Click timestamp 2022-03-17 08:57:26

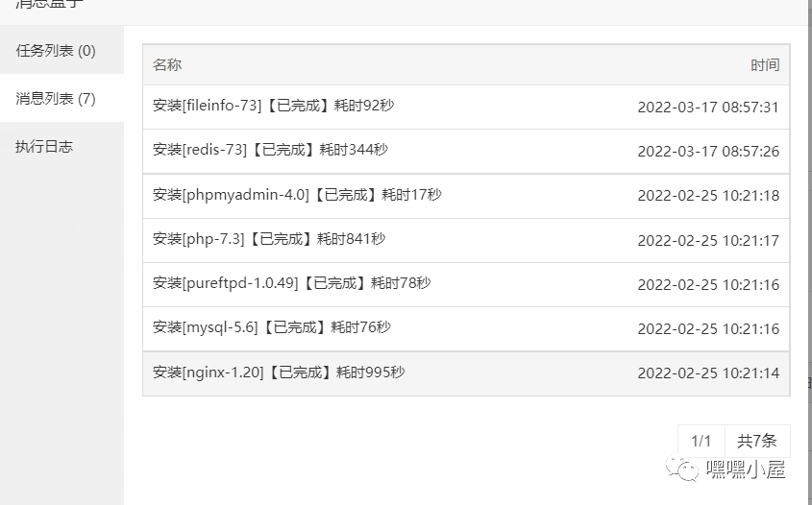point(708,151)
